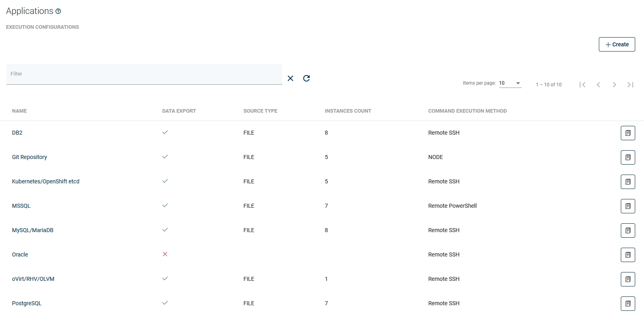Viewport: 644px width, 318px height.
Task: Expand the Items per page dropdown
Action: 510,83
